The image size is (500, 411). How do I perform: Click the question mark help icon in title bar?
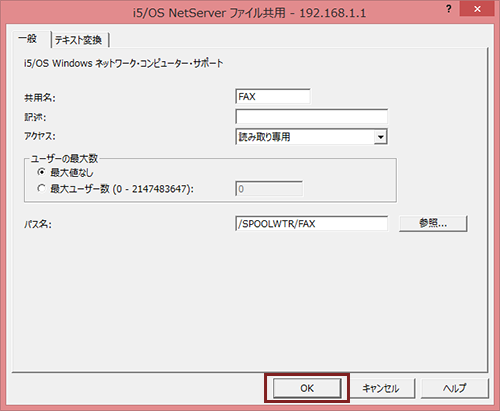[x=449, y=9]
